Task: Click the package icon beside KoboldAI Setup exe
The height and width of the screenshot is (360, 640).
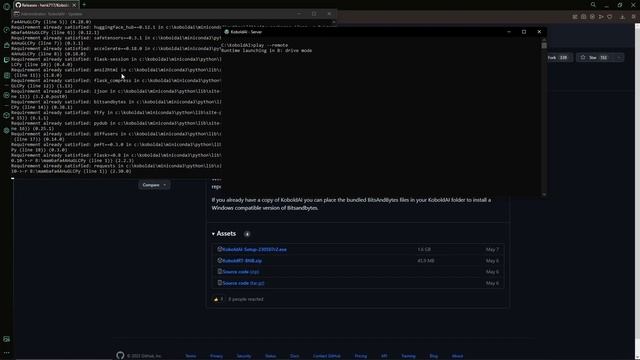Action: pos(220,249)
